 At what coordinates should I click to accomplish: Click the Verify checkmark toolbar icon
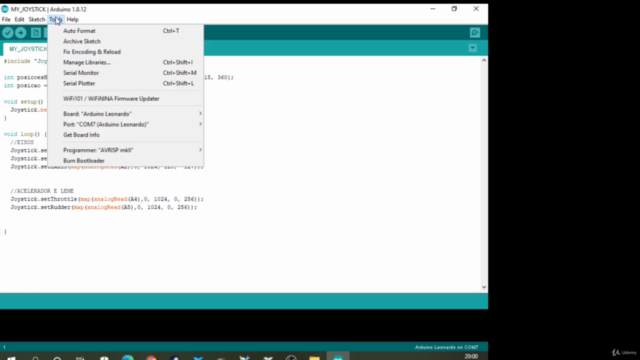click(8, 33)
